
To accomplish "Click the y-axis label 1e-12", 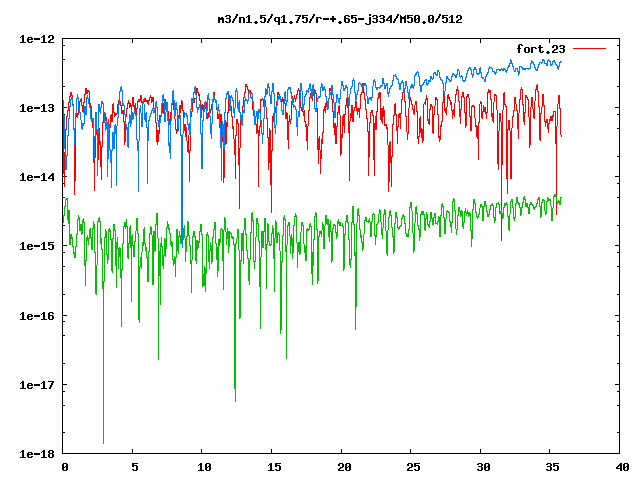I will pos(37,39).
